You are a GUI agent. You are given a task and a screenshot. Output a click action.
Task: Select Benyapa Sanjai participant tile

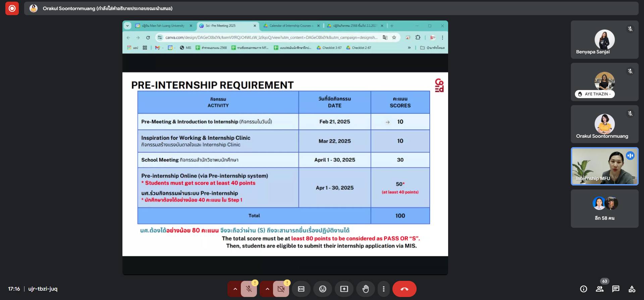(x=605, y=40)
